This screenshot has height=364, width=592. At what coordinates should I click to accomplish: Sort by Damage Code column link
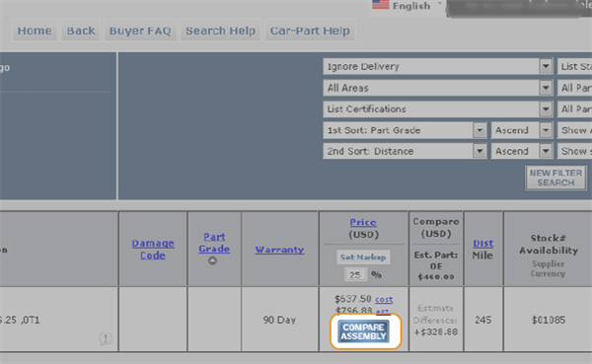pyautogui.click(x=153, y=250)
